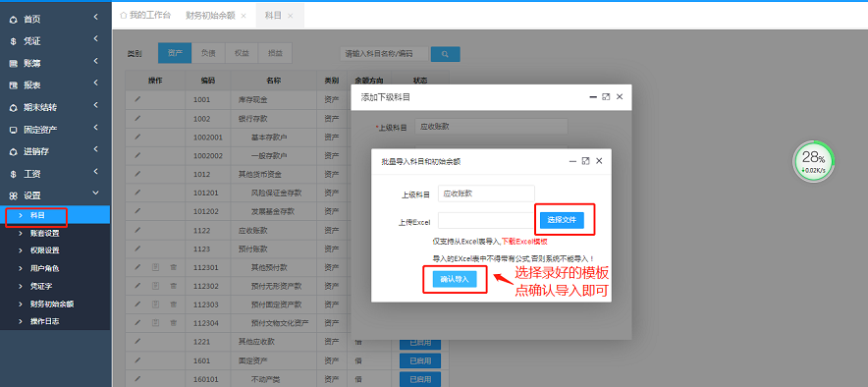Click the magnifier search button
The height and width of the screenshot is (387, 868).
[x=445, y=54]
